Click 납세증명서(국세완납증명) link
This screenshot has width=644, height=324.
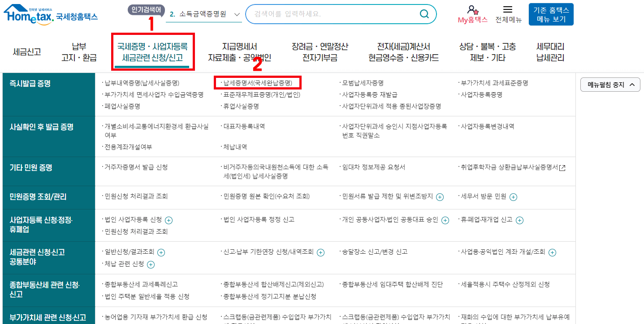pos(258,83)
